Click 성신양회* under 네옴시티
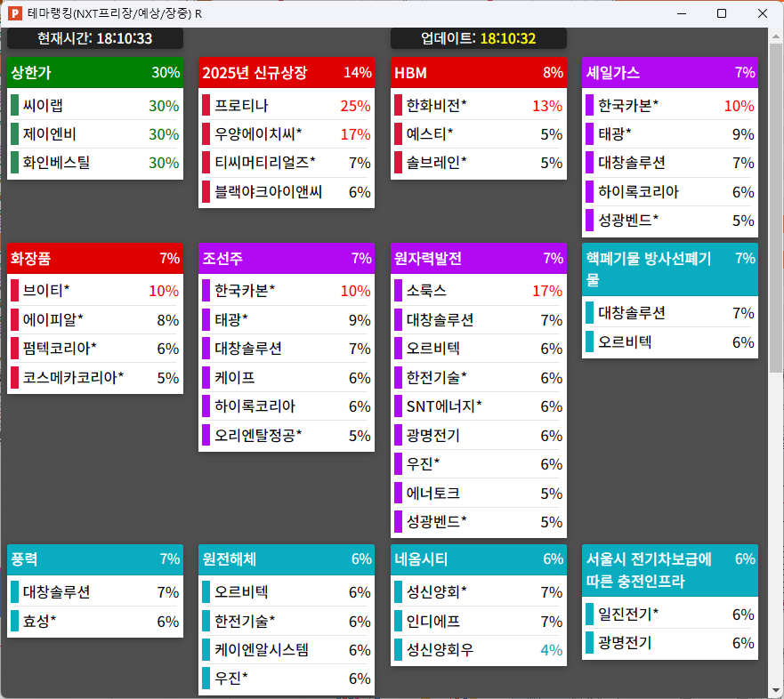The height and width of the screenshot is (699, 784). tap(479, 592)
